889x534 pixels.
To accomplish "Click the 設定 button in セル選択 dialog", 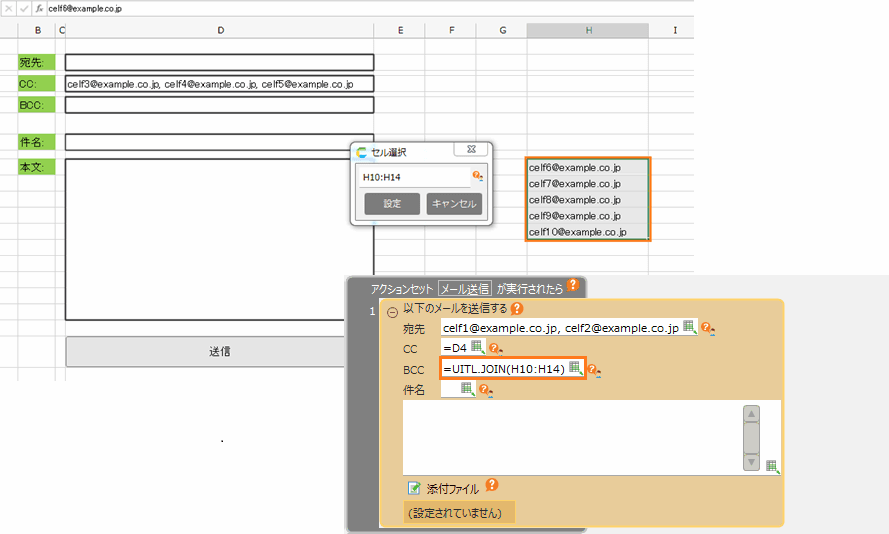I will [392, 204].
